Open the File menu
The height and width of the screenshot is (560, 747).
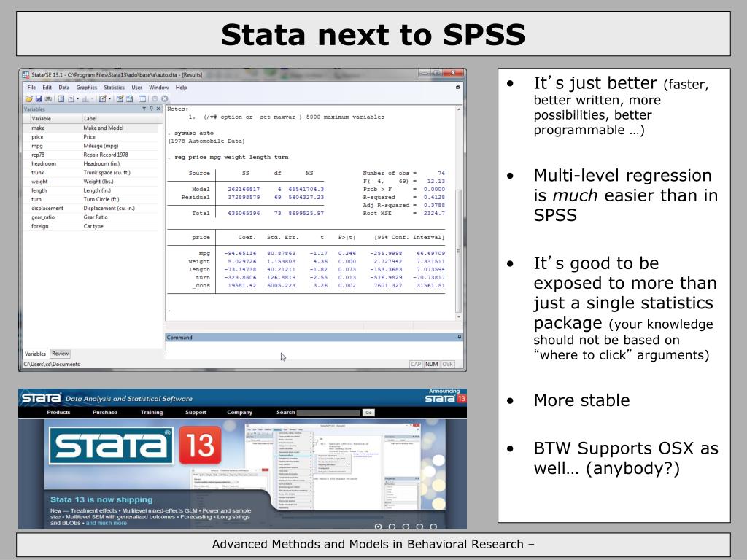point(31,87)
